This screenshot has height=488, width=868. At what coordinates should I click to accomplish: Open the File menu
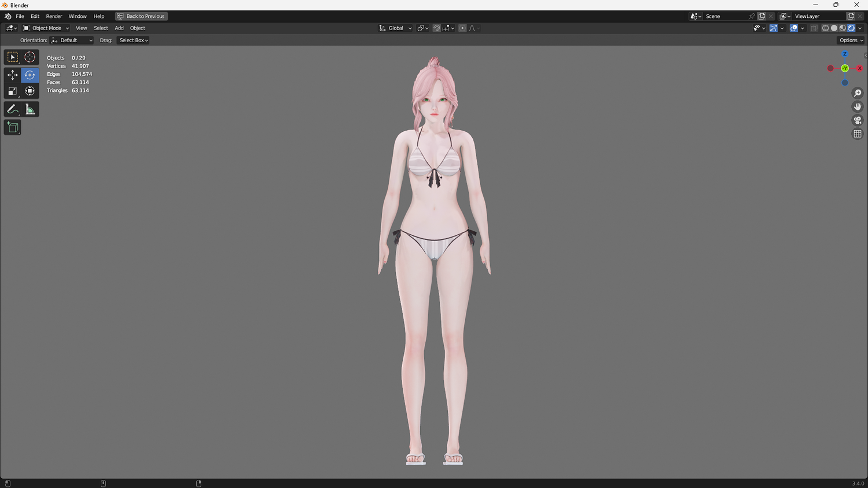tap(20, 16)
